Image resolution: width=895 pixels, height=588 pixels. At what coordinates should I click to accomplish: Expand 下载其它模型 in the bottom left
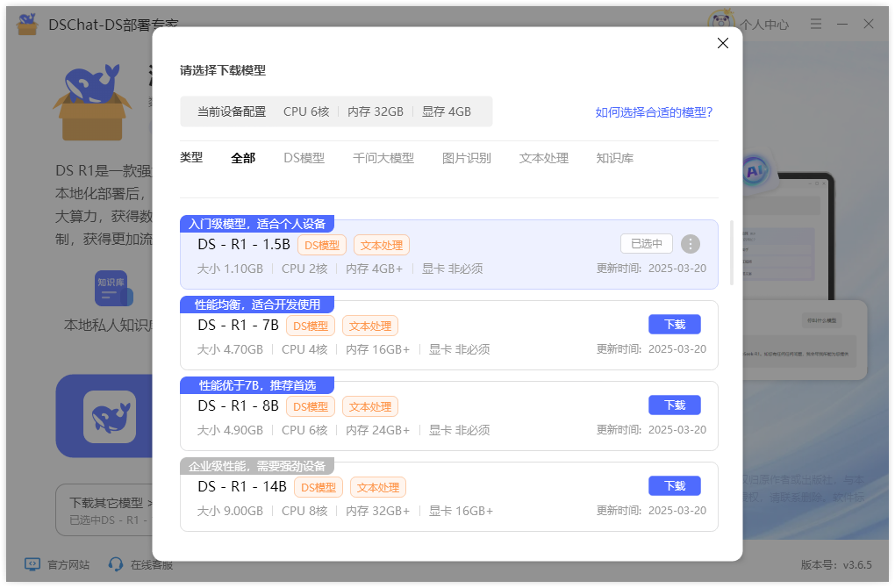(x=109, y=502)
